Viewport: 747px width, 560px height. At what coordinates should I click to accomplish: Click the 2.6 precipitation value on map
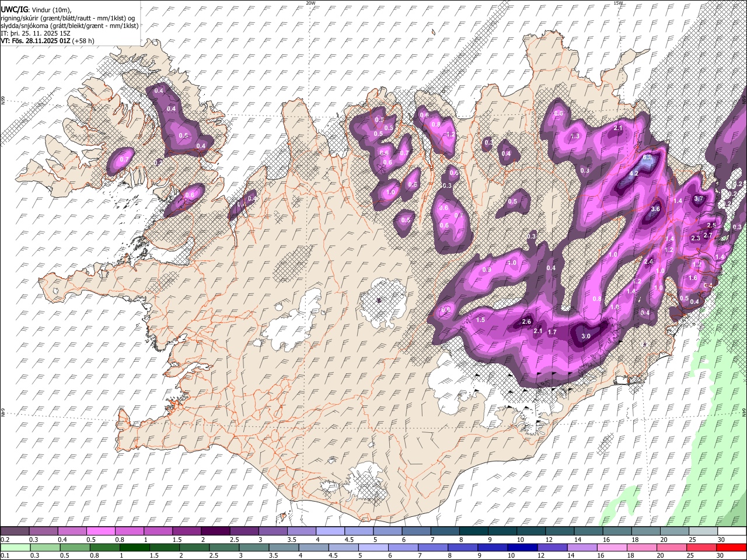click(x=526, y=321)
